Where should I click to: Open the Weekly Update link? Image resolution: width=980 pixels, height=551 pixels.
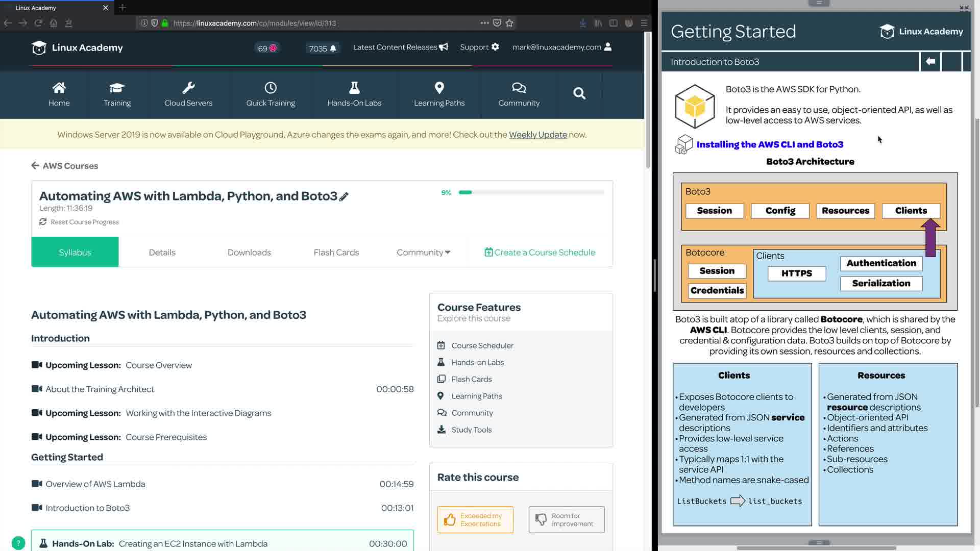coord(537,135)
